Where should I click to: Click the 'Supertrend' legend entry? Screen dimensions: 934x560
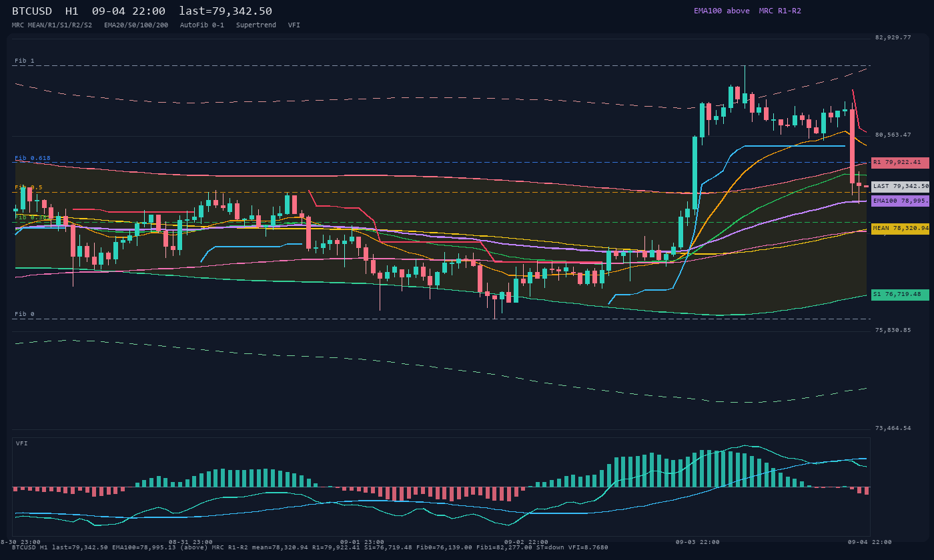256,25
